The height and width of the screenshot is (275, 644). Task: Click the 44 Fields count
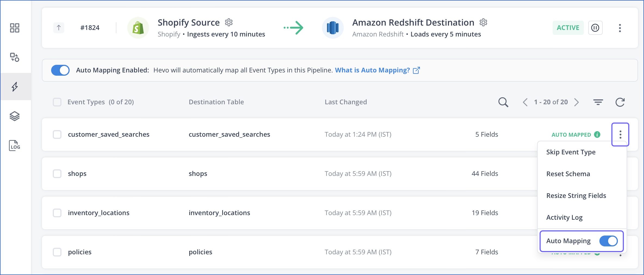(x=485, y=174)
